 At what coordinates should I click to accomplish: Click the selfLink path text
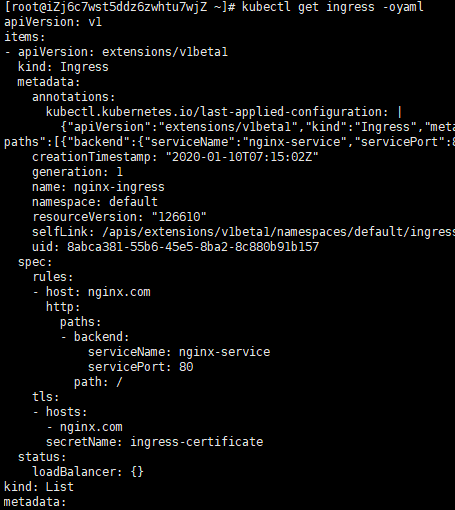pyautogui.click(x=278, y=232)
